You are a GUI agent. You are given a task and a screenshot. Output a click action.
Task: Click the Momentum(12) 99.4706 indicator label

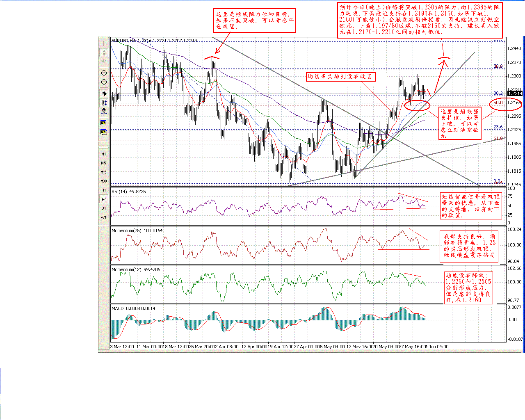(x=136, y=269)
